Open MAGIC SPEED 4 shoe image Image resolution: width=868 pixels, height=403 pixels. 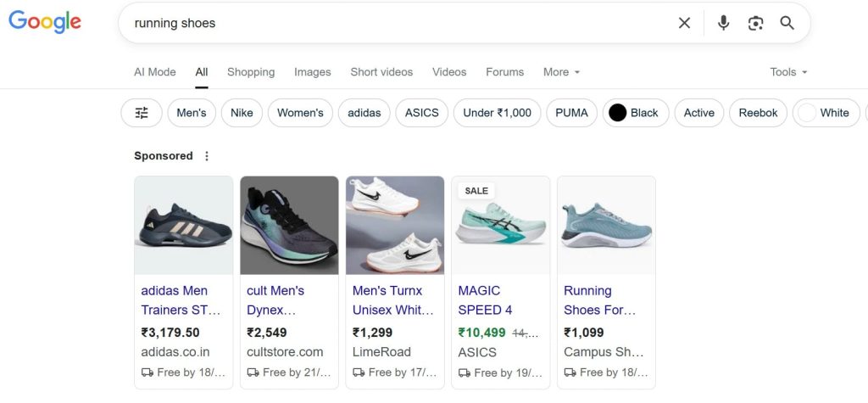pyautogui.click(x=501, y=225)
